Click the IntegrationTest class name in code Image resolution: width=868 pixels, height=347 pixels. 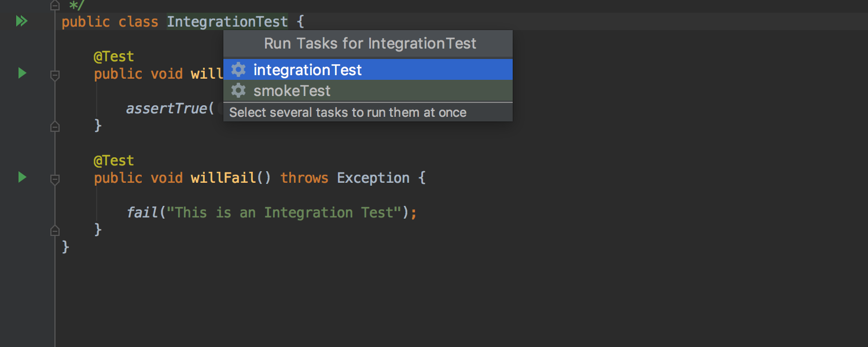point(227,22)
